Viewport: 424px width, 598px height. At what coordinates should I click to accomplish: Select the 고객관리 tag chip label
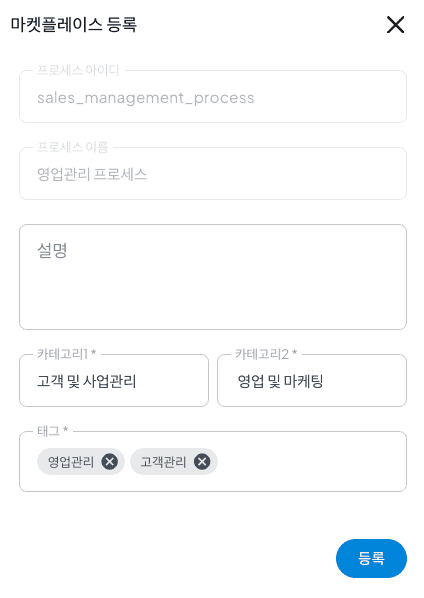[163, 462]
